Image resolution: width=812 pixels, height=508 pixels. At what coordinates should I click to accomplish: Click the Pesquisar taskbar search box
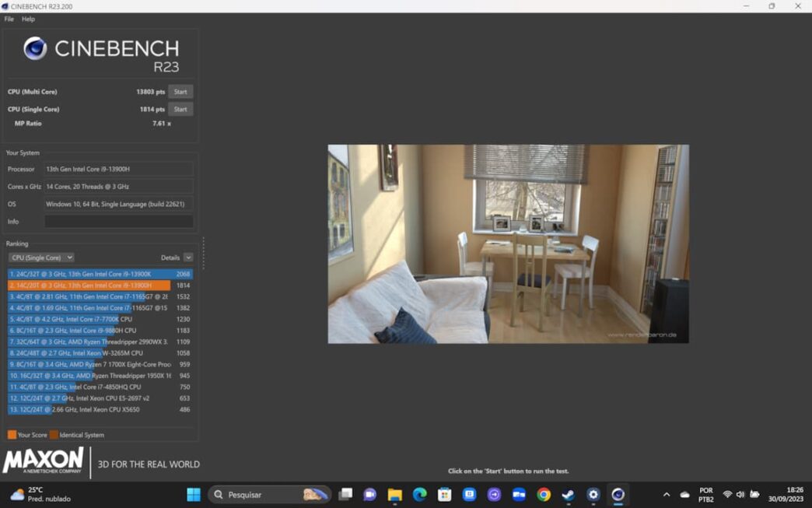coord(269,495)
